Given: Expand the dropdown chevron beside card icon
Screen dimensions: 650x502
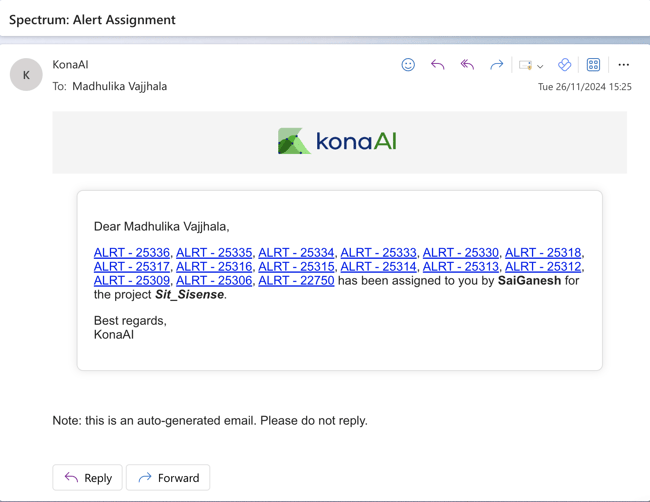Looking at the screenshot, I should 540,66.
